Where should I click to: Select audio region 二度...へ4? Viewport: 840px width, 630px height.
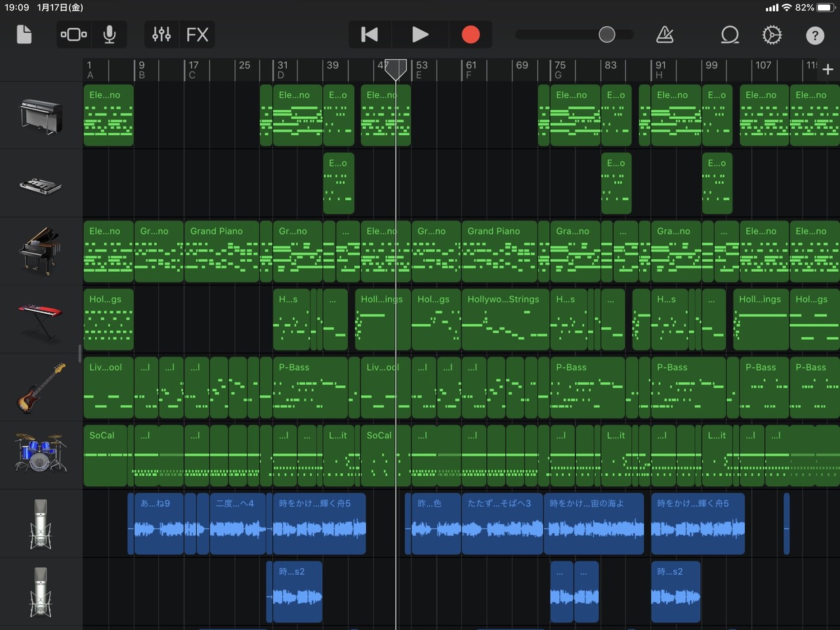pos(238,524)
